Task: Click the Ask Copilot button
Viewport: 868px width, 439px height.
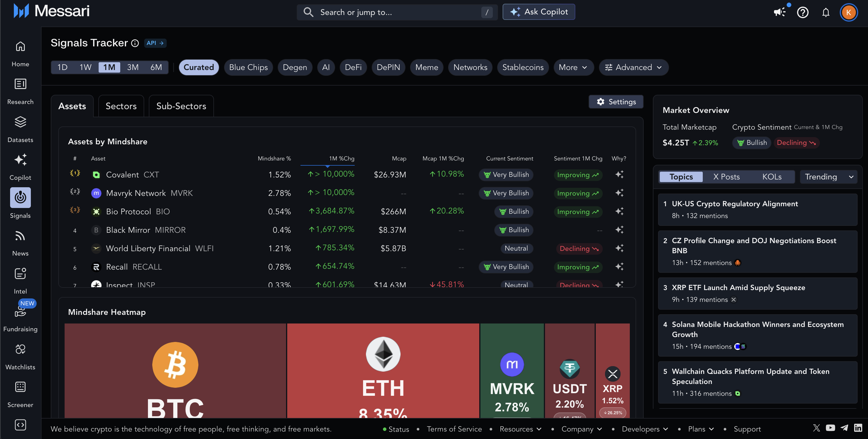Action: pyautogui.click(x=539, y=12)
